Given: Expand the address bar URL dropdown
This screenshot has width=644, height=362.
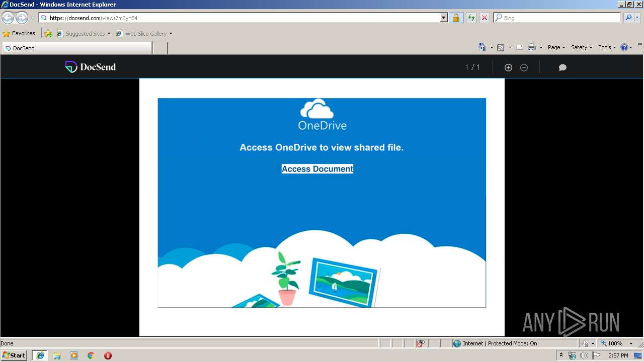Looking at the screenshot, I should tap(443, 18).
